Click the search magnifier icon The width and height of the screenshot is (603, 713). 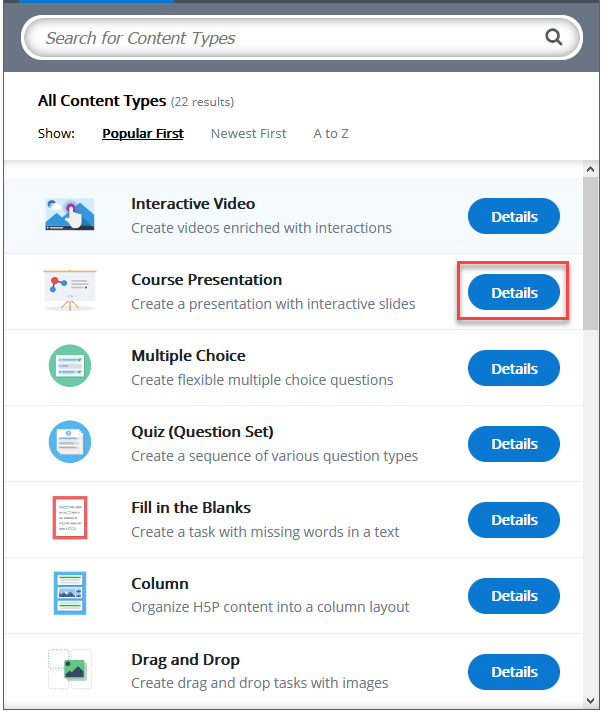(x=553, y=38)
